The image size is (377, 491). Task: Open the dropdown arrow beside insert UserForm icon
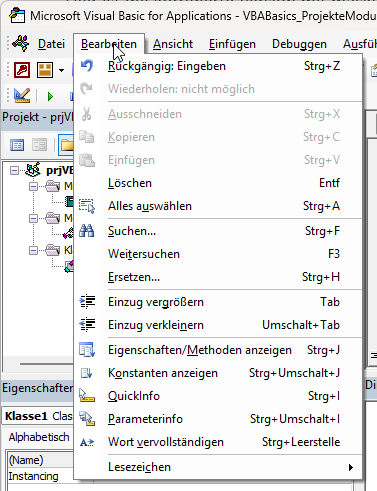[61, 70]
